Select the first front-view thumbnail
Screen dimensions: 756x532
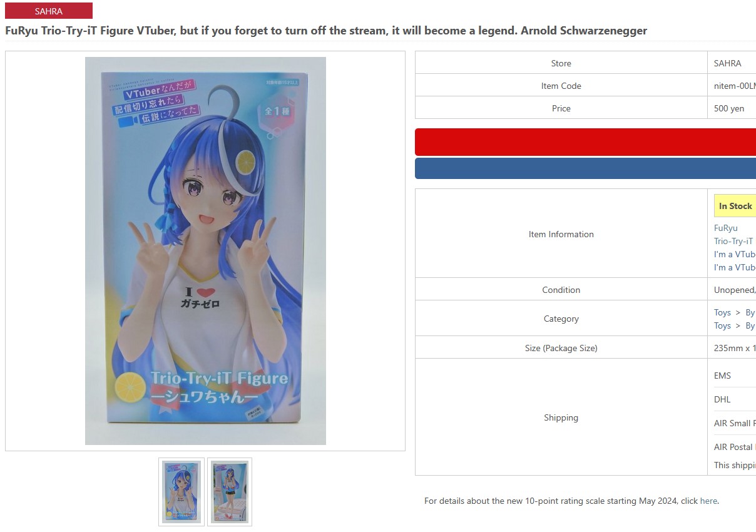181,492
